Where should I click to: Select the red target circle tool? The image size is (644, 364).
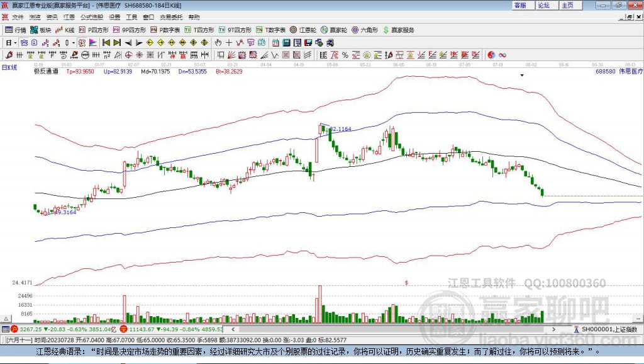tap(128, 55)
